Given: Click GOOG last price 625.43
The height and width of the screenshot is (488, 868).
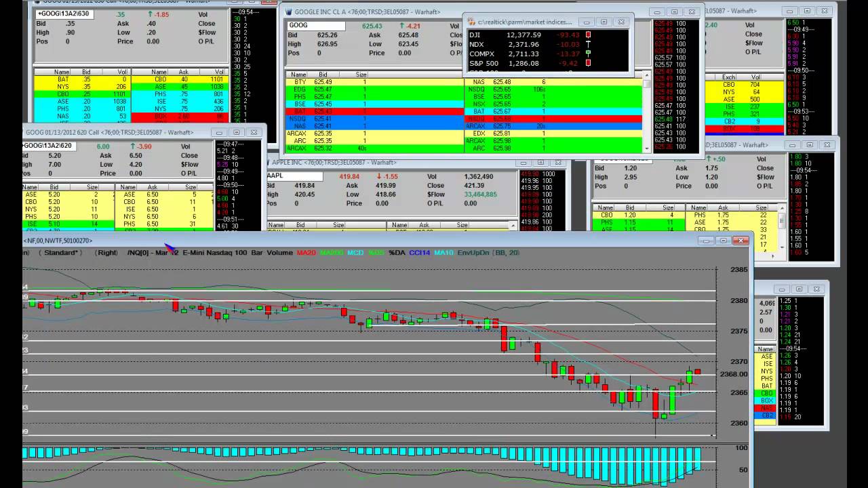Looking at the screenshot, I should click(373, 26).
